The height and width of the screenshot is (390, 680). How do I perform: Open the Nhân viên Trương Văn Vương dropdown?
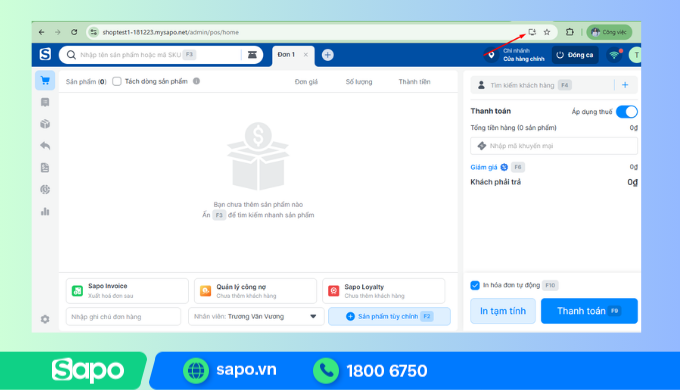click(x=256, y=317)
